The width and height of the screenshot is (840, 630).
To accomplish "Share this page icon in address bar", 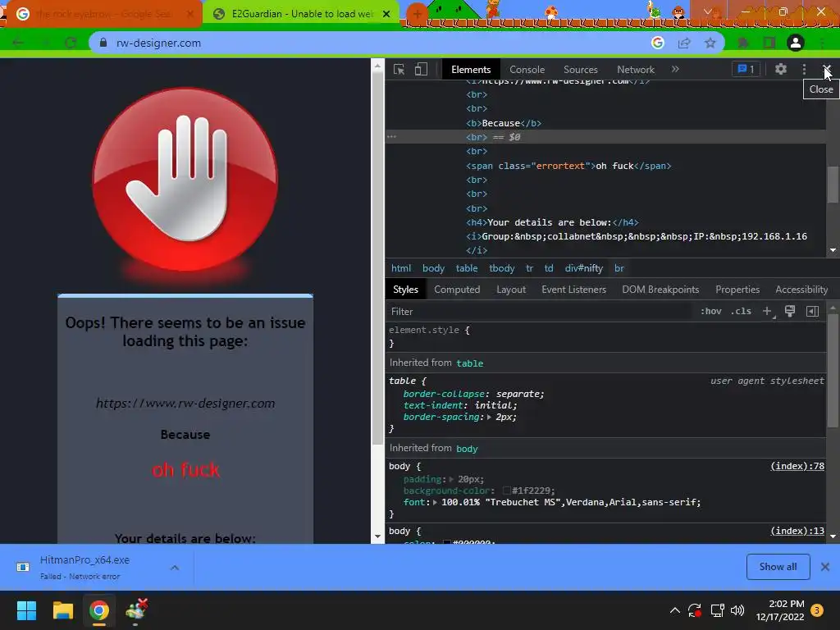I will [684, 43].
